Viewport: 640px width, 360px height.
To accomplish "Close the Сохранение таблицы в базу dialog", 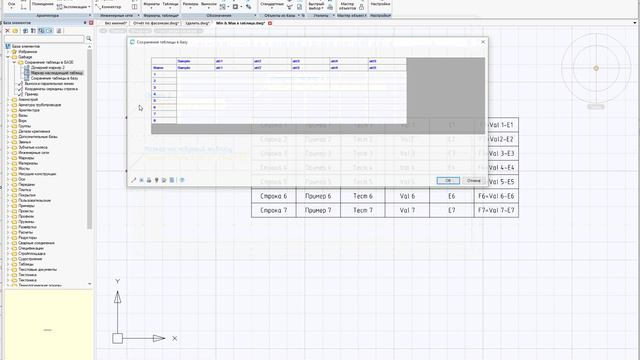I will (x=483, y=42).
